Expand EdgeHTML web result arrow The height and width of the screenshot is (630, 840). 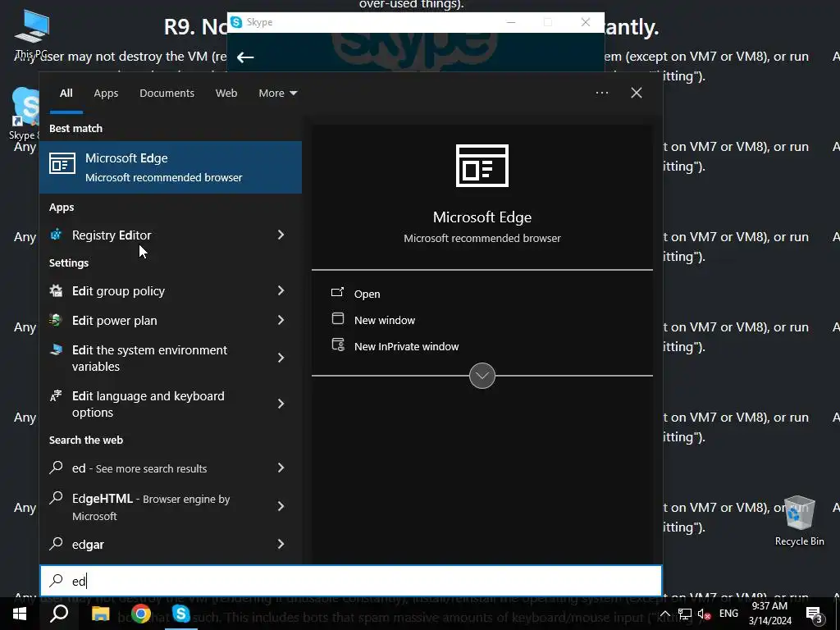[281, 506]
